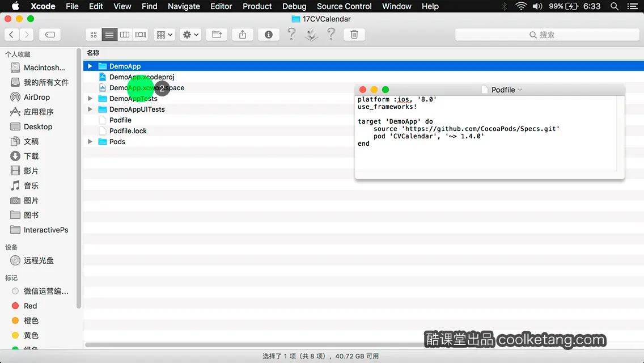The width and height of the screenshot is (644, 363).
Task: Open the gear action menu
Action: click(x=190, y=35)
